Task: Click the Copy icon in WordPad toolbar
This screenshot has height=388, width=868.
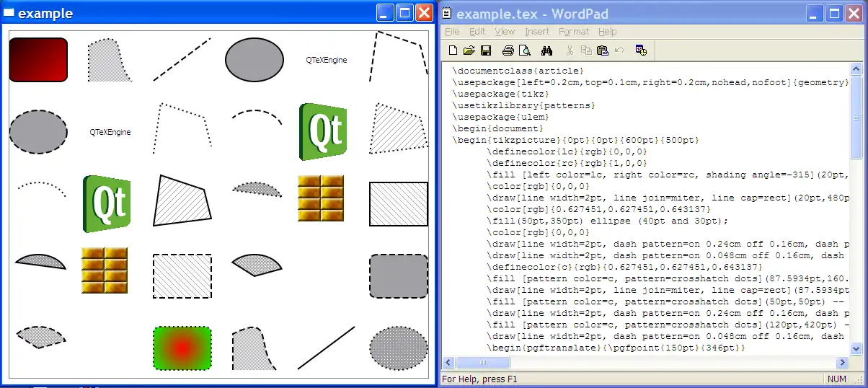Action: pos(585,50)
